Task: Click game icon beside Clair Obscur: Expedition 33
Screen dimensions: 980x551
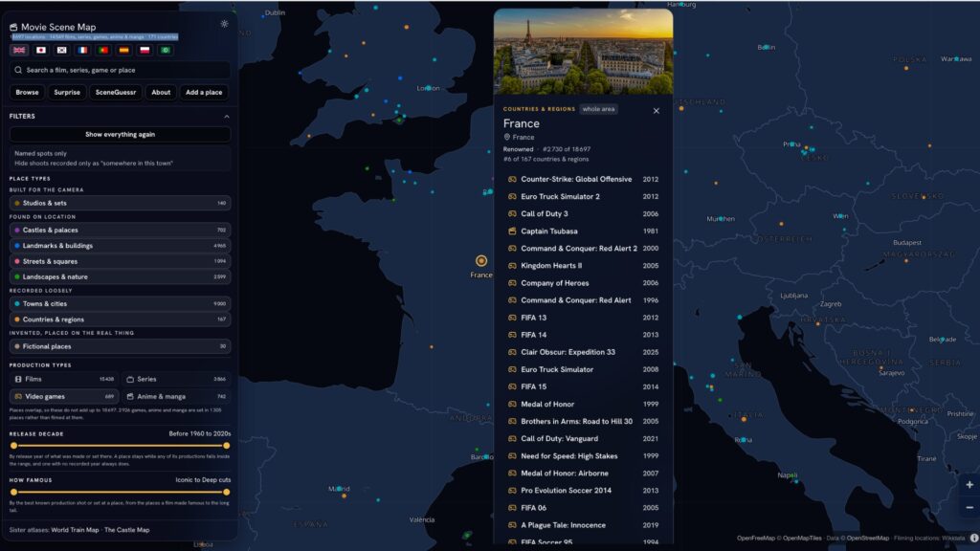Action: [512, 352]
